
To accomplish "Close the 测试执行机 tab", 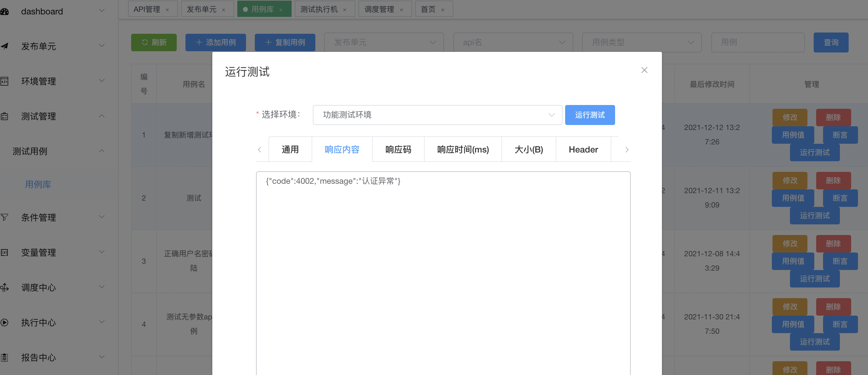I will tap(345, 10).
